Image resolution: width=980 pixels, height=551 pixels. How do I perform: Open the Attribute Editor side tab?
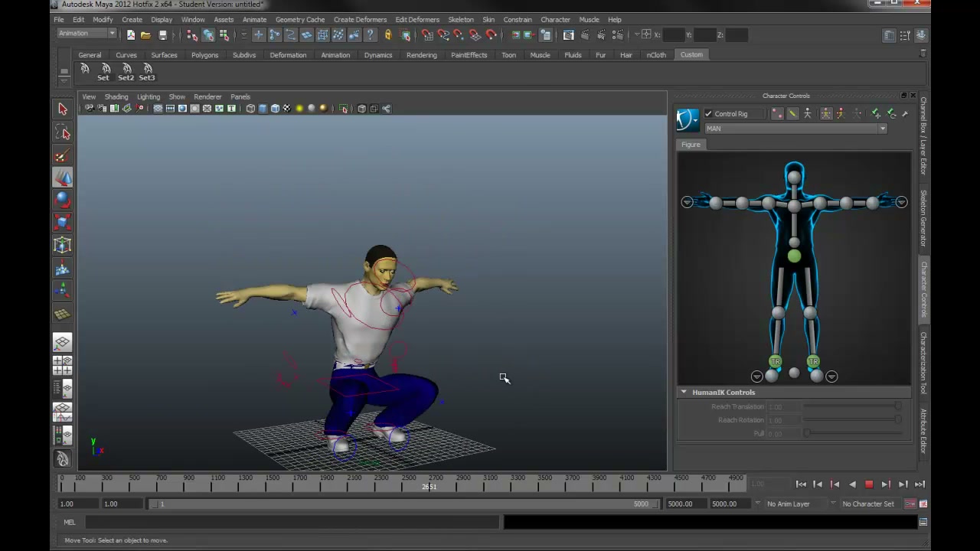click(x=923, y=431)
